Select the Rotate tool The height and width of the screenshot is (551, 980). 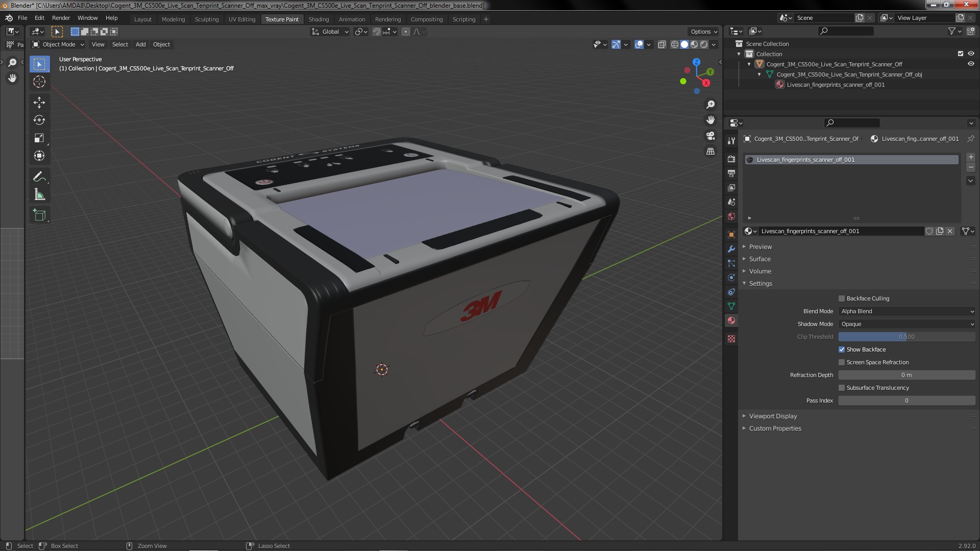coord(39,120)
